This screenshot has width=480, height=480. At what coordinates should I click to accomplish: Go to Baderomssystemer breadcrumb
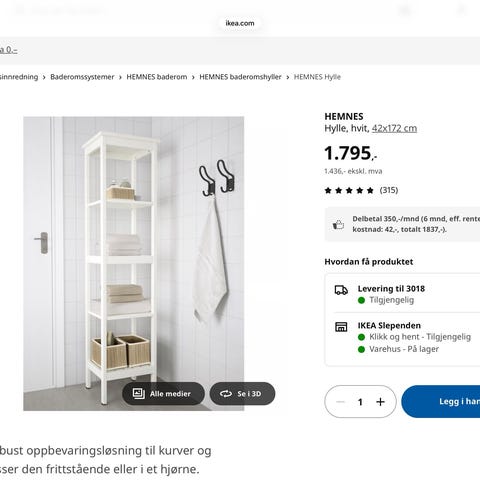coord(82,77)
